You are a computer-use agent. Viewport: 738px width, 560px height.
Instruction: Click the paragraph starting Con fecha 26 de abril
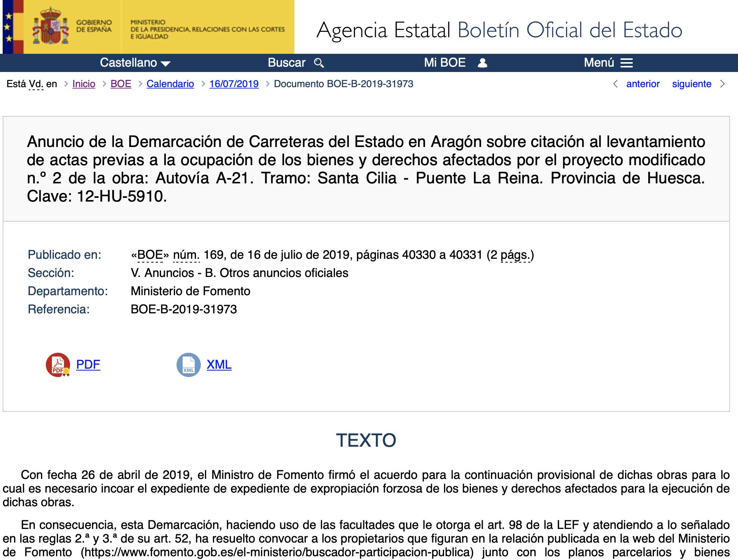[x=366, y=488]
